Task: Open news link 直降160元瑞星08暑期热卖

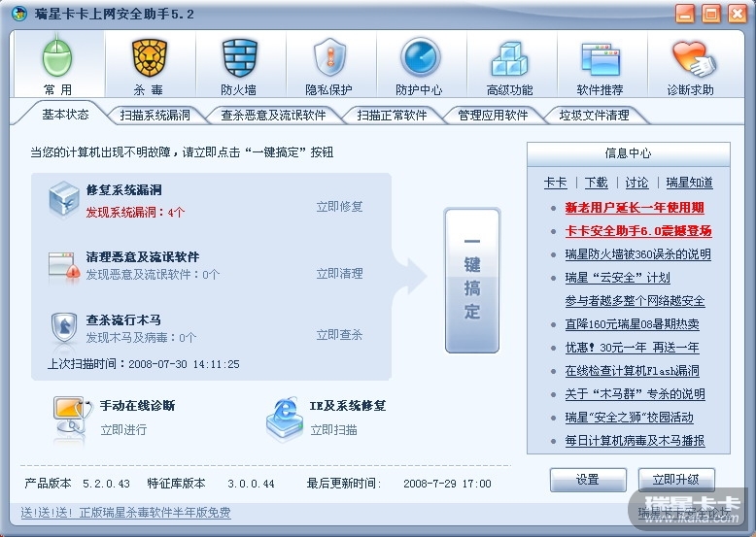Action: pyautogui.click(x=632, y=324)
